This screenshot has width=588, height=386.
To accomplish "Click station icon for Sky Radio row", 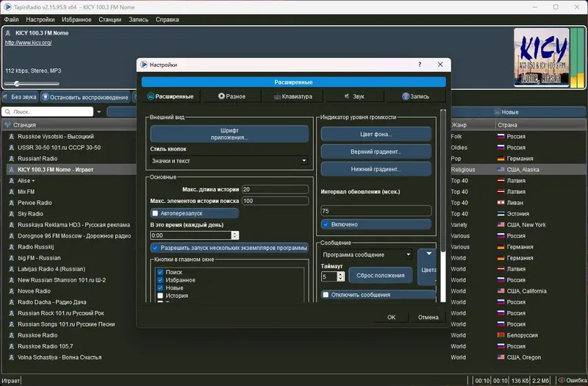I will 11,214.
